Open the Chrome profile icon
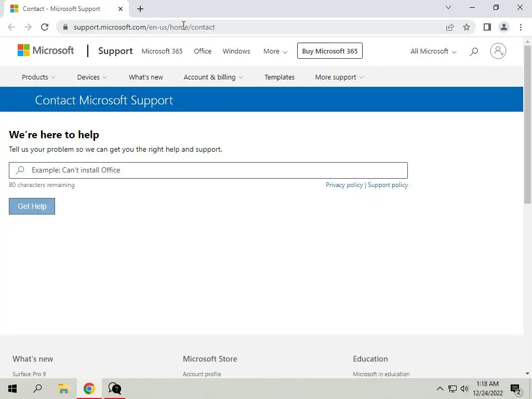 pos(504,27)
